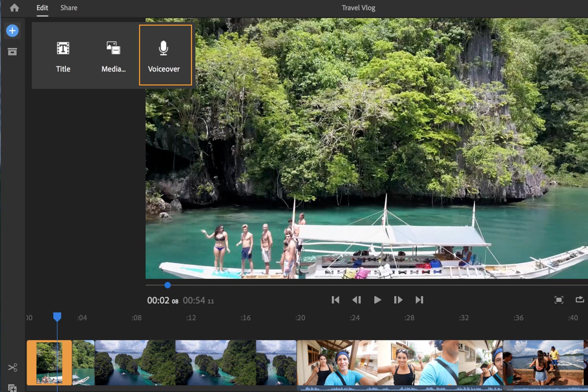Select the orange highlighted first clip
This screenshot has height=392, width=588.
click(49, 363)
